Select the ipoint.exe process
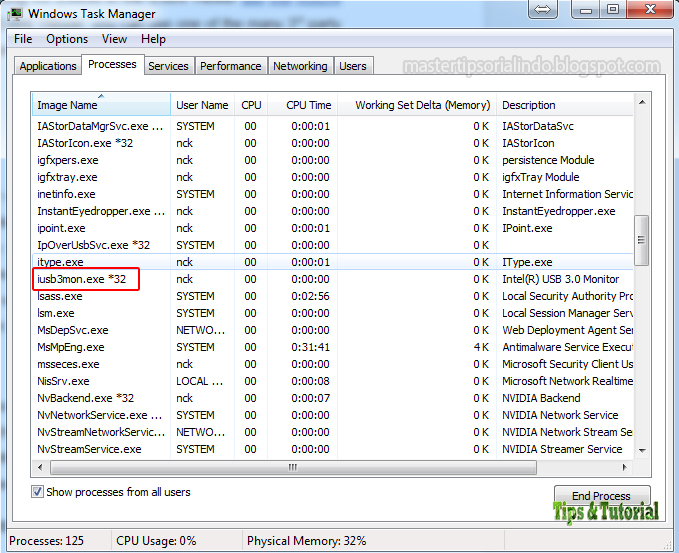The image size is (679, 553). tap(332, 228)
